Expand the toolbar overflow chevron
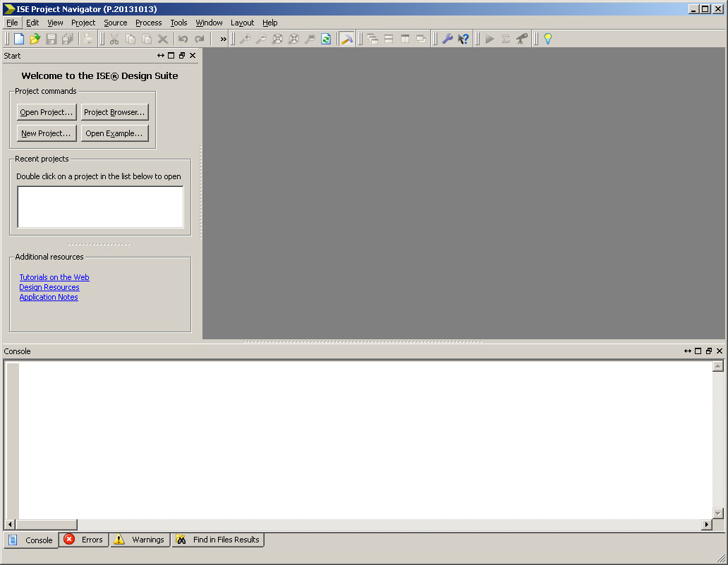 (x=224, y=39)
